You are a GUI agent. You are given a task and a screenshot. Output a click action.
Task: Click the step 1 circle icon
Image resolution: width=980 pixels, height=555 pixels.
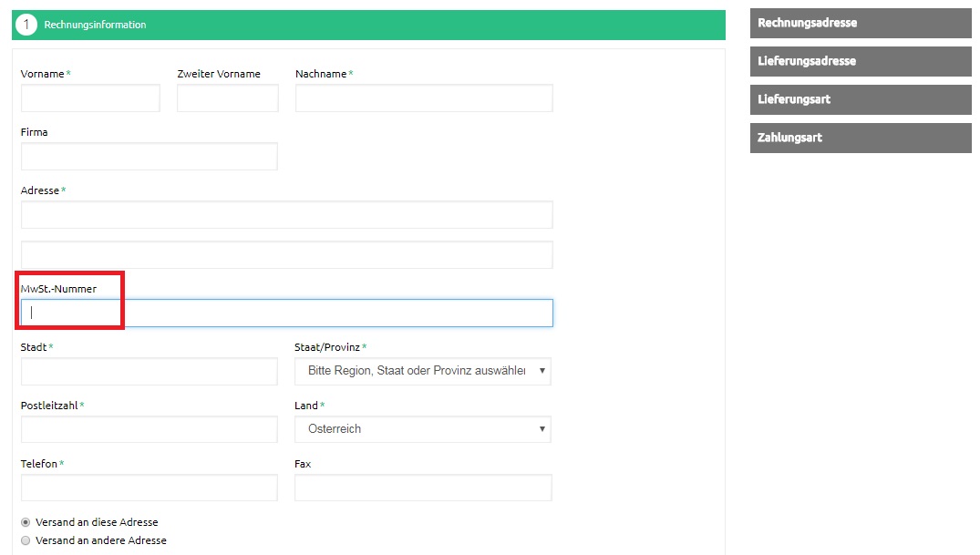pos(26,25)
